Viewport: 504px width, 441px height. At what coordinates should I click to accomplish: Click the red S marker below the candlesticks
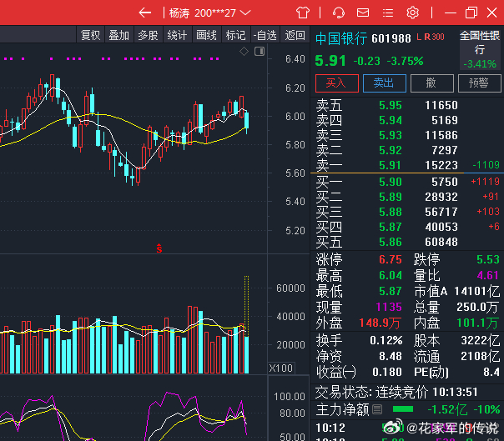coord(159,248)
